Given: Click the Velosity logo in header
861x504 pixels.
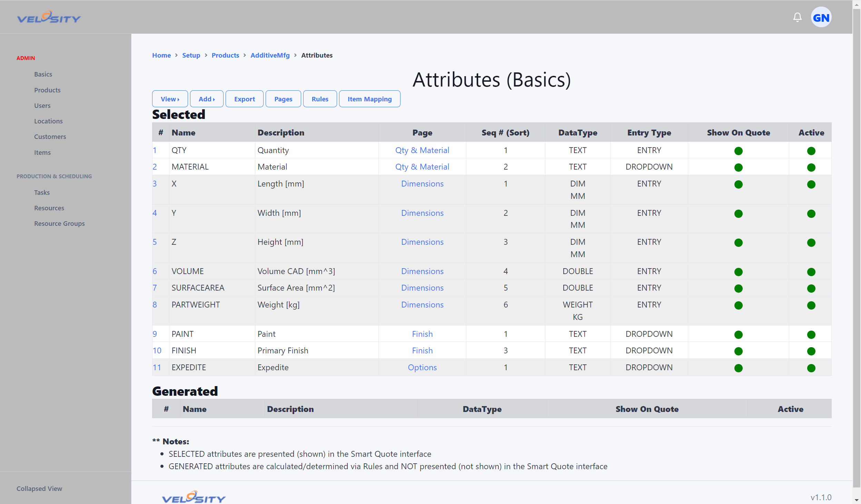Looking at the screenshot, I should pos(49,17).
